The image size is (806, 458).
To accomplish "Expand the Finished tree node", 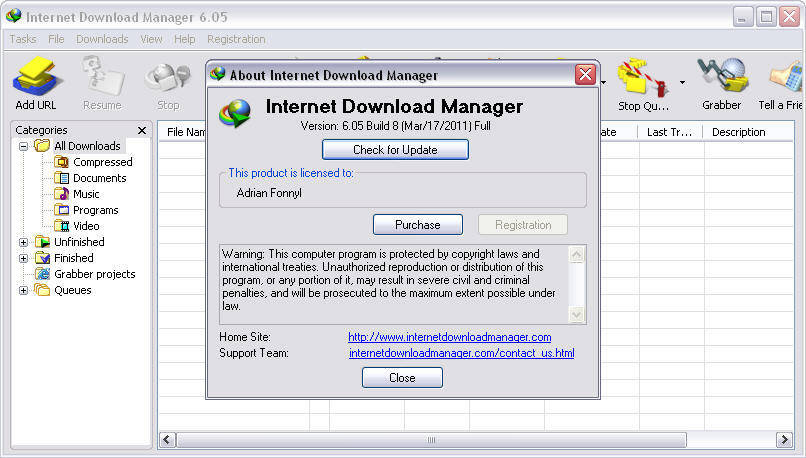I will (23, 258).
